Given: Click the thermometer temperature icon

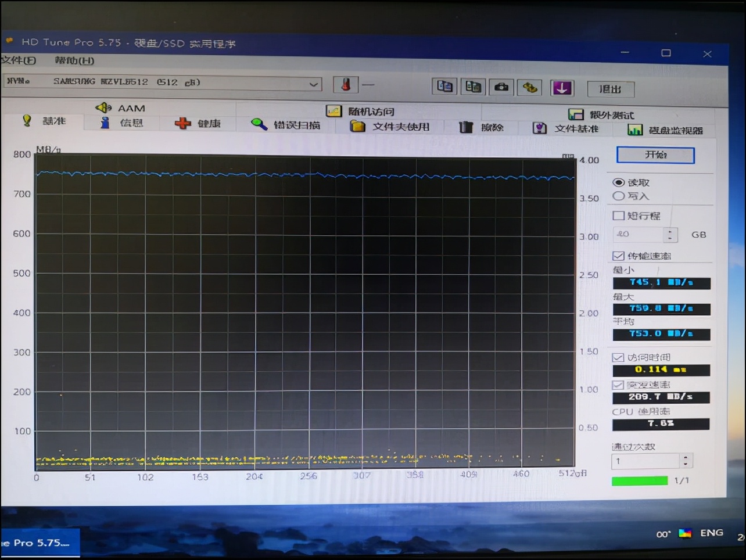Looking at the screenshot, I should 346,85.
